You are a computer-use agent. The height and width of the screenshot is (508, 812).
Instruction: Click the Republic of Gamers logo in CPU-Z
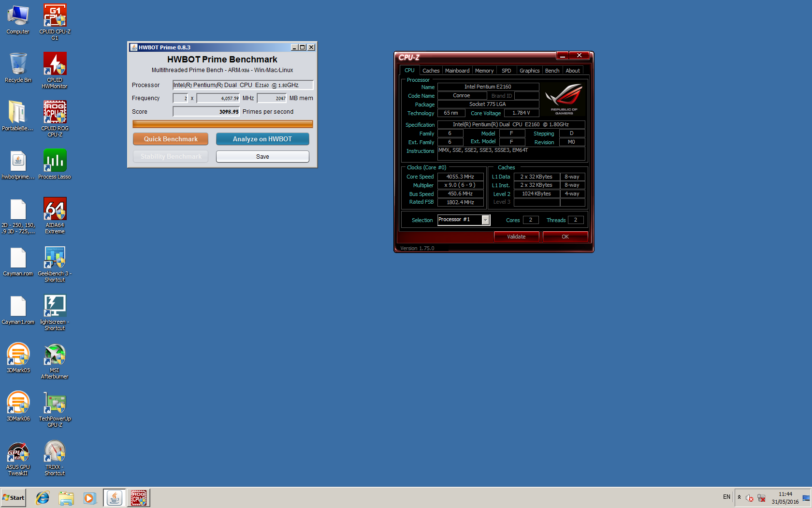(x=564, y=99)
